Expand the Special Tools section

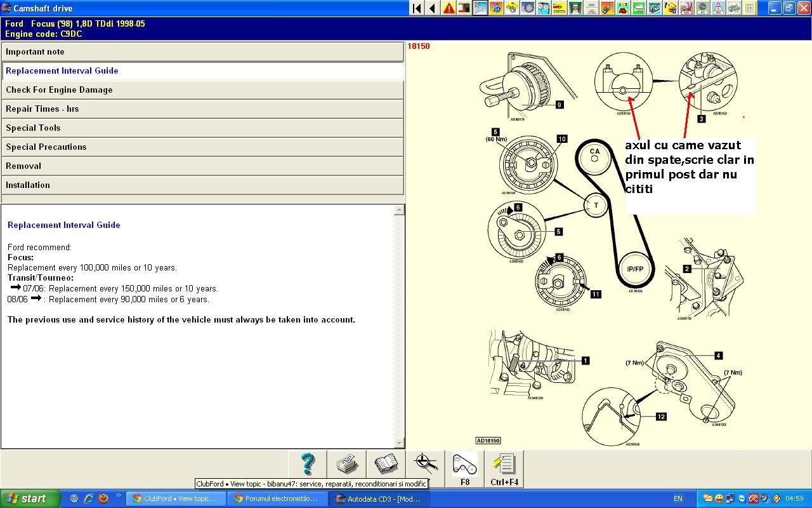(202, 128)
